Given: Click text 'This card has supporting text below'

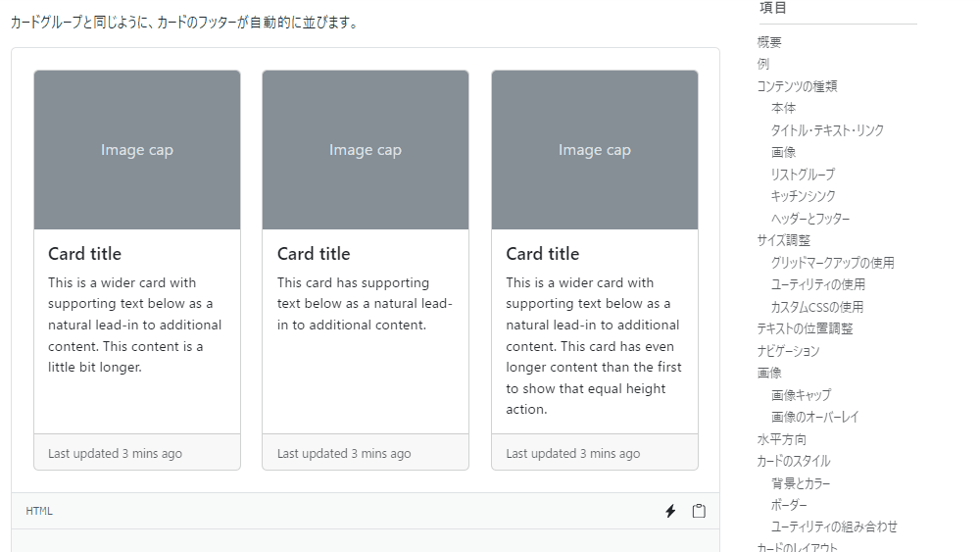Looking at the screenshot, I should tap(365, 304).
